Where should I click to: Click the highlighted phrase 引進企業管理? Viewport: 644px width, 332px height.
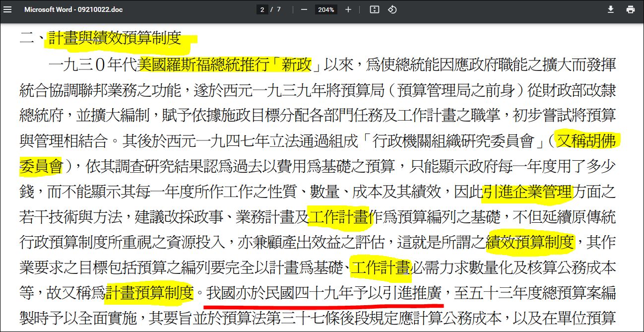pos(527,192)
